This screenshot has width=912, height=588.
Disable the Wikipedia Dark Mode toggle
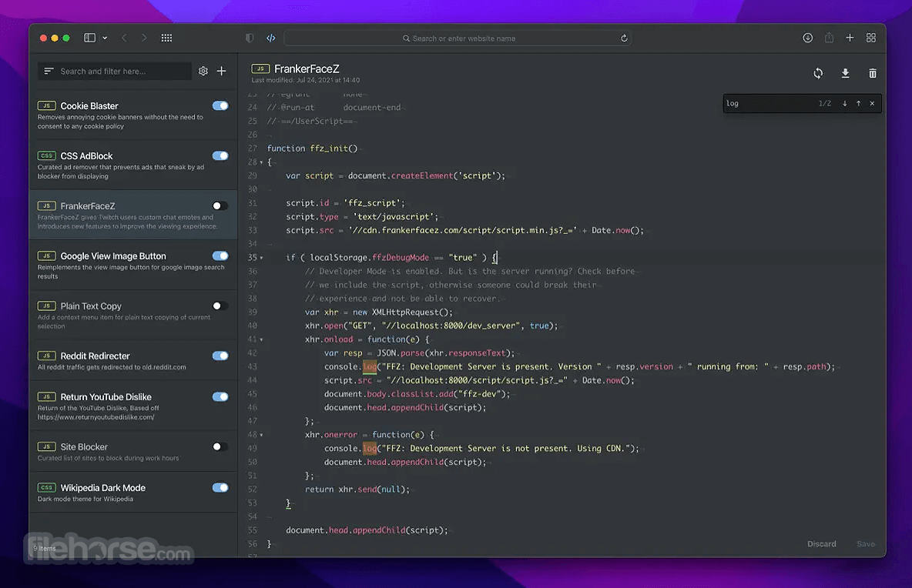[220, 487]
